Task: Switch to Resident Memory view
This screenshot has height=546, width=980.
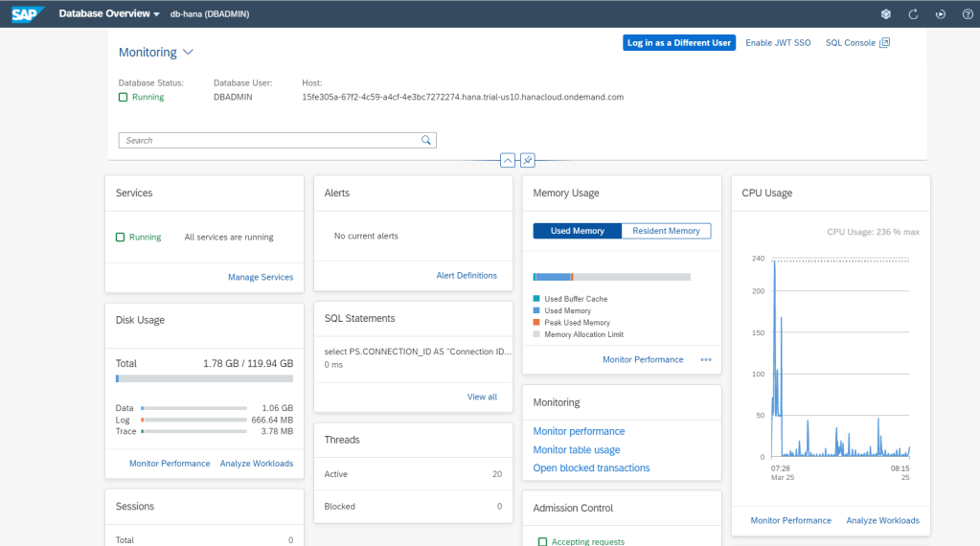Action: click(x=666, y=231)
